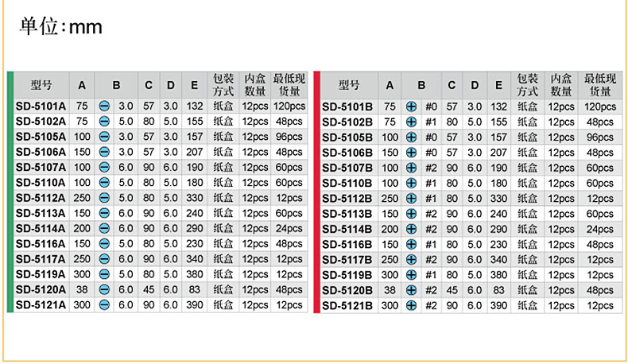Screen dimensions: 628x364
Task: Click the slotted tip icon for SD-5101A
Action: click(x=103, y=106)
